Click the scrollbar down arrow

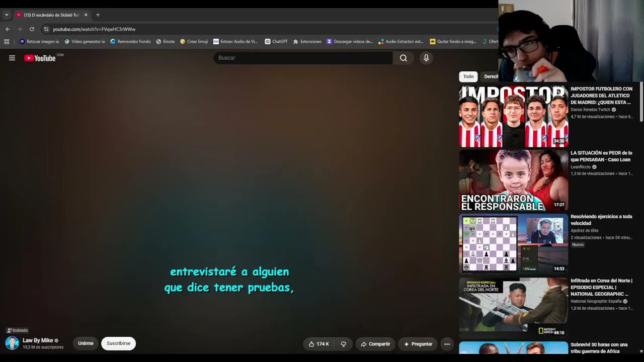pos(641,351)
